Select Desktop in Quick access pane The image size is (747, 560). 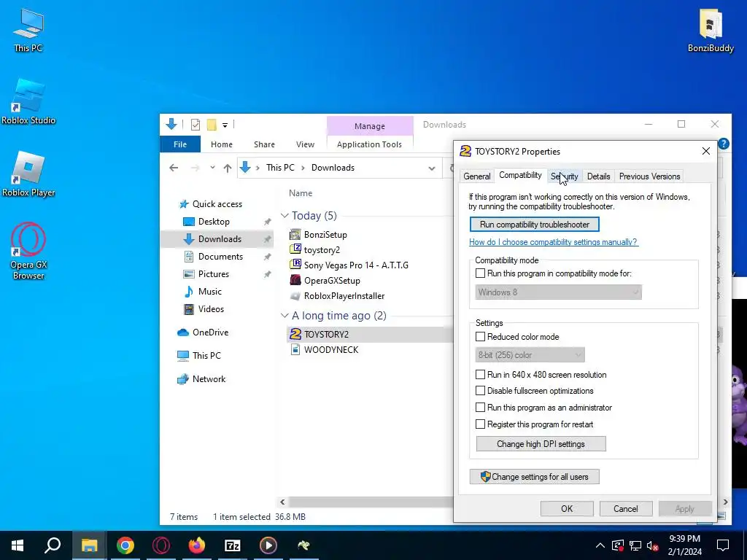pyautogui.click(x=214, y=222)
